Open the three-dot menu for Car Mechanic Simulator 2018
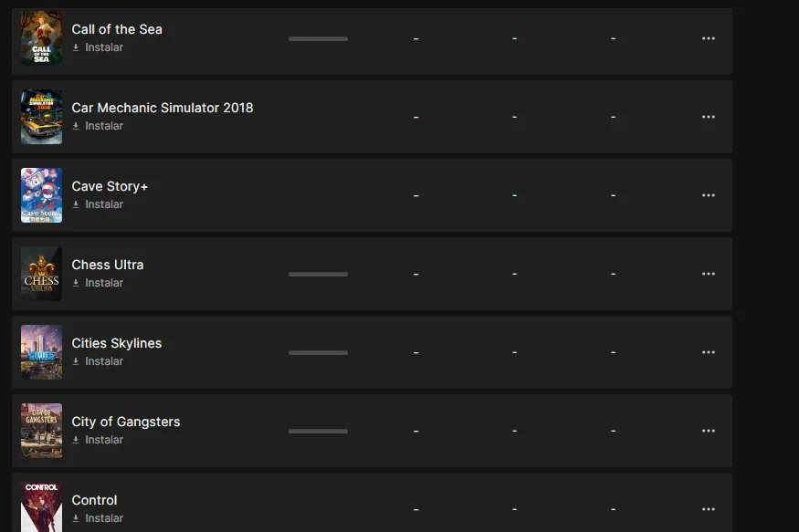Screen dimensions: 799x532 coord(709,117)
